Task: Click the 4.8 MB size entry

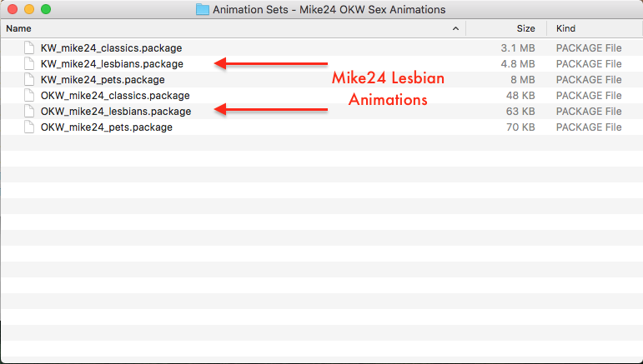Action: [x=518, y=64]
